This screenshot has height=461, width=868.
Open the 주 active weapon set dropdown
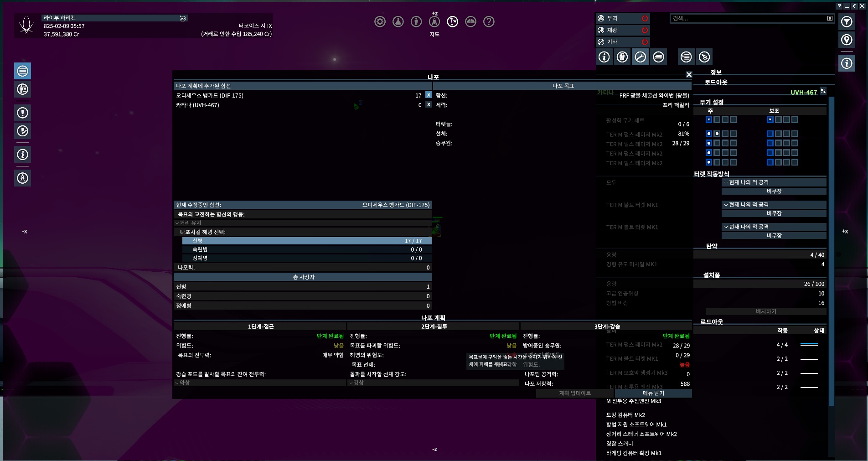pos(709,120)
